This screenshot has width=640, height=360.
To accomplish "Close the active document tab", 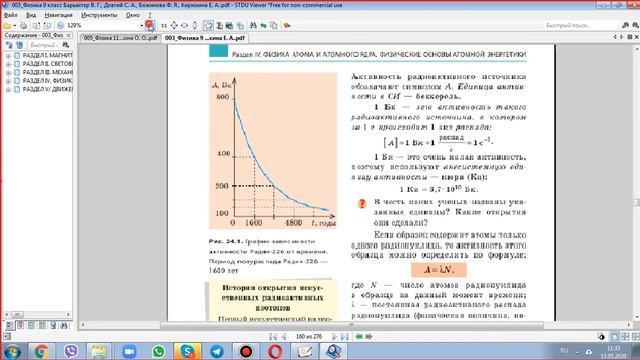I will pyautogui.click(x=636, y=37).
